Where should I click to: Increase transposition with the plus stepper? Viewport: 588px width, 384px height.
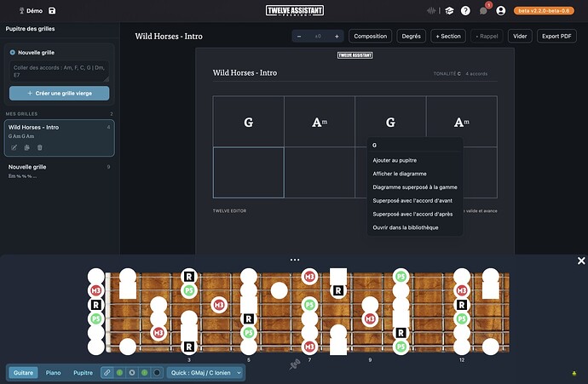tap(337, 37)
